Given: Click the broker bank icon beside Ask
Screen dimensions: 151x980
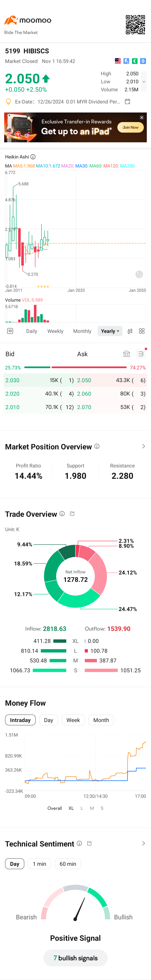Looking at the screenshot, I should pos(127,354).
